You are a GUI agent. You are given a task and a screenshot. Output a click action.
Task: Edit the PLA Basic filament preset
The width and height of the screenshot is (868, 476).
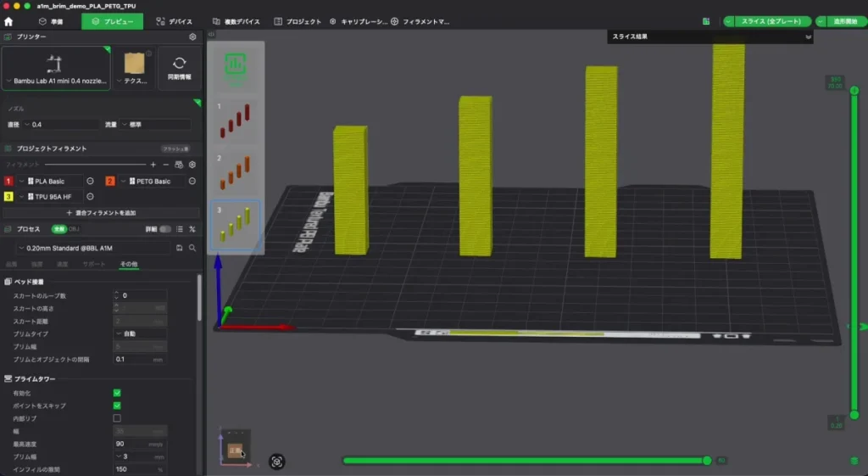90,182
